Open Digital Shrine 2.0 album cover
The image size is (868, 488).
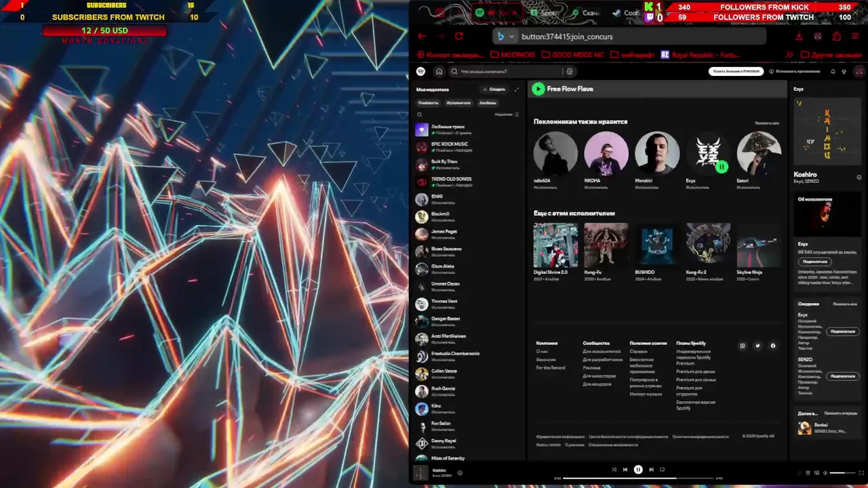[555, 245]
